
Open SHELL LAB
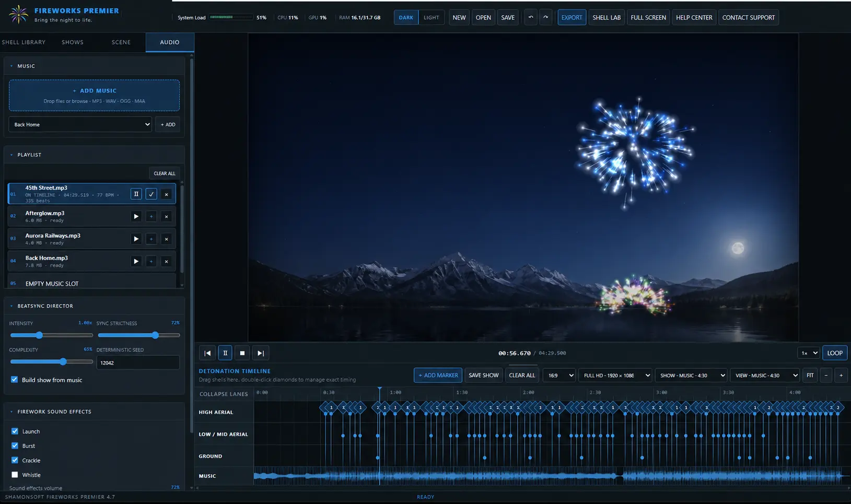click(607, 17)
